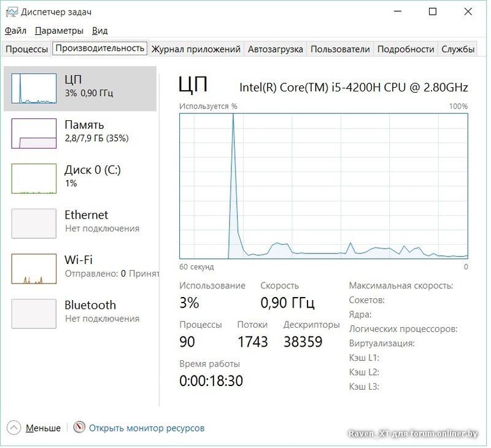Open Диск 0 (C:) performance graph
Viewport: 491px width, 448px height.
(34, 178)
